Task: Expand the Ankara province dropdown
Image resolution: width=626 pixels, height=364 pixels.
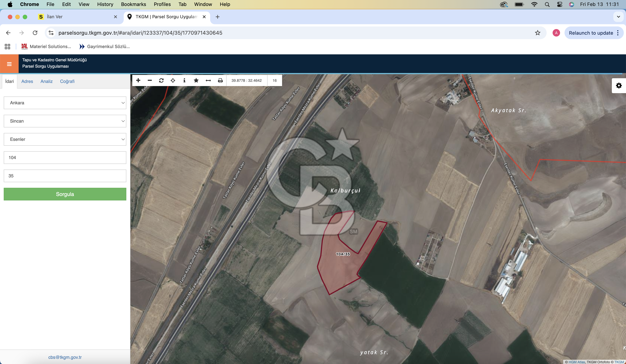Action: pos(65,103)
